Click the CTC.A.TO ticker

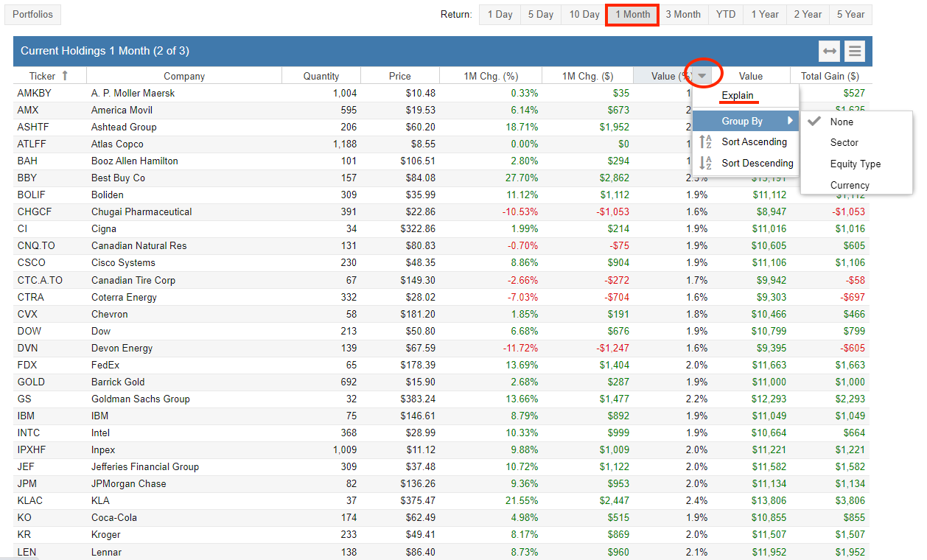40,280
